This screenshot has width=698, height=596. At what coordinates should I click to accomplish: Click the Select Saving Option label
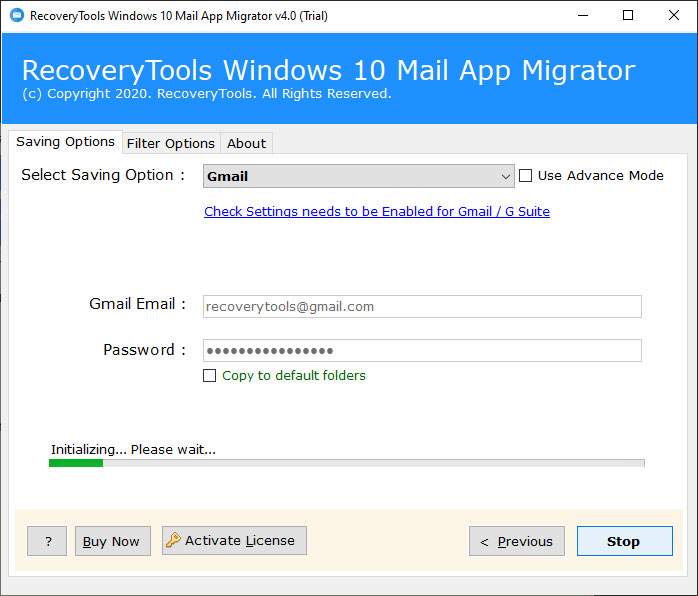(103, 175)
